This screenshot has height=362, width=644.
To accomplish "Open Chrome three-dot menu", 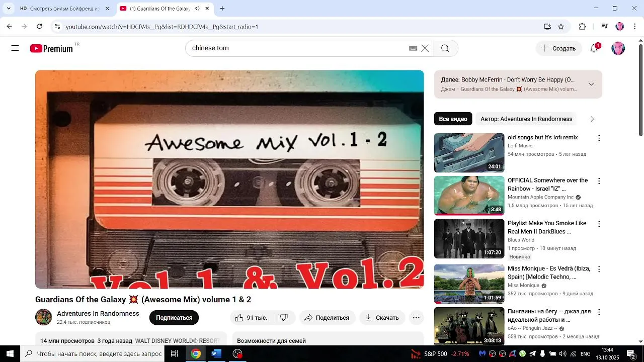I will (x=635, y=27).
